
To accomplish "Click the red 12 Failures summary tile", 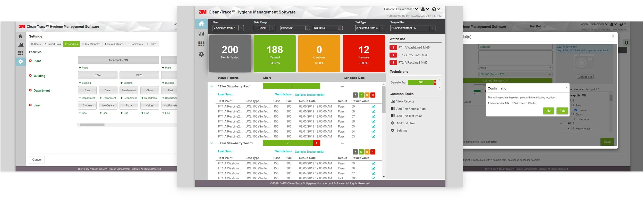I will (364, 54).
